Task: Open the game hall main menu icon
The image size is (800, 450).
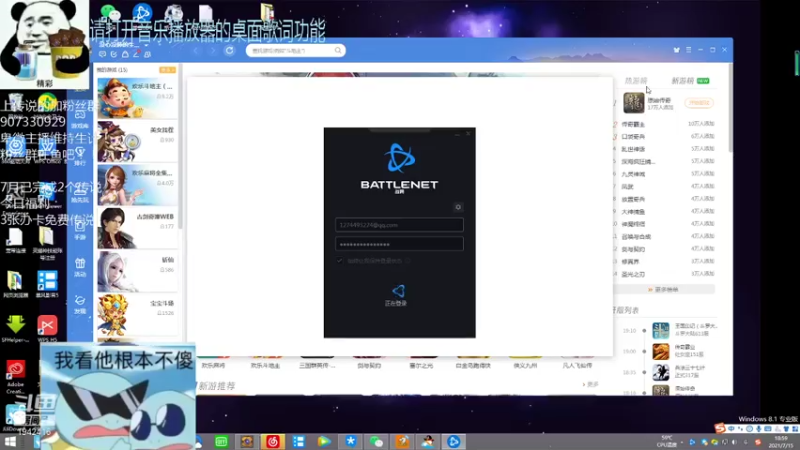Action: [689, 50]
